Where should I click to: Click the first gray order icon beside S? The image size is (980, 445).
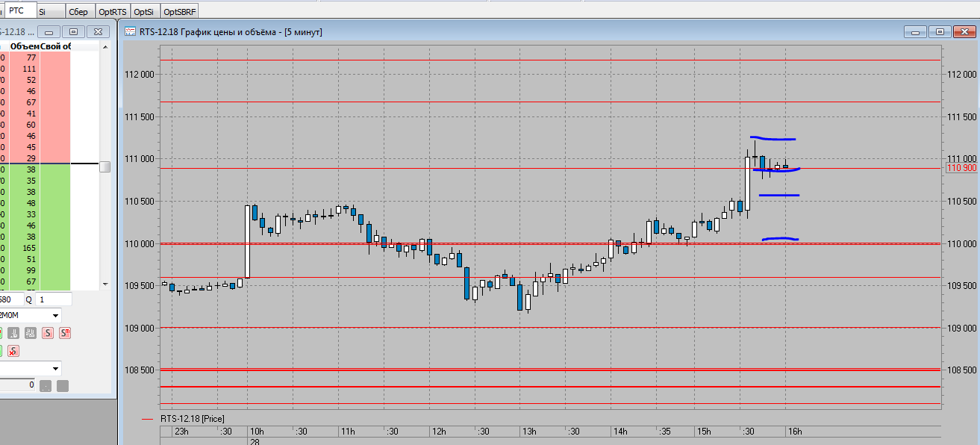click(13, 333)
